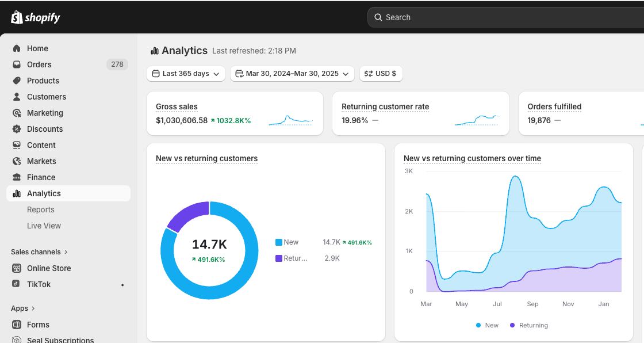Click the New vs returning customers title
Viewport: 644px width, 343px height.
(206, 158)
